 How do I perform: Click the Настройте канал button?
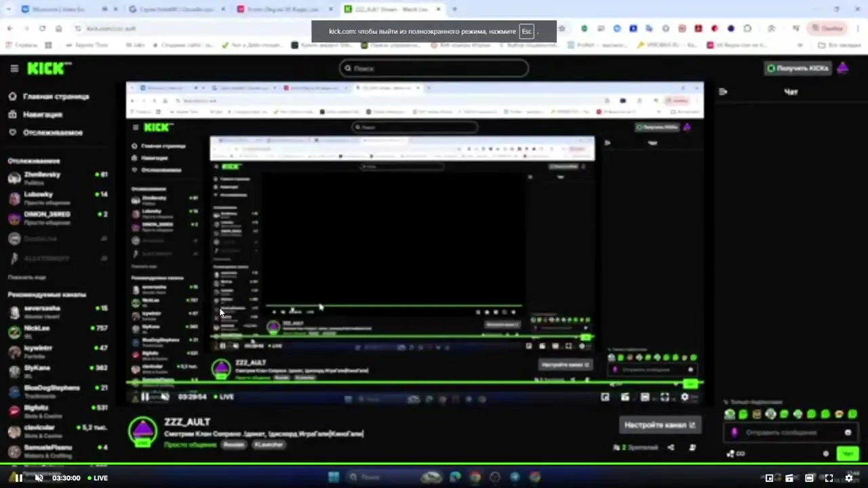point(660,425)
